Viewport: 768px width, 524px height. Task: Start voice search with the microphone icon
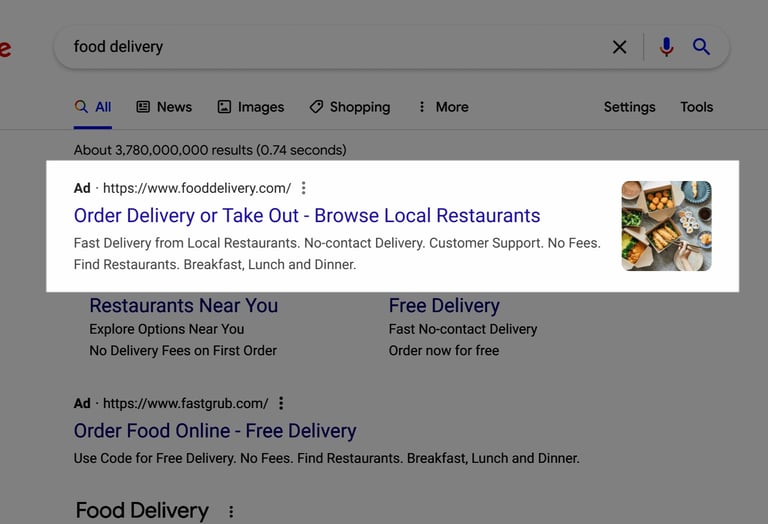(666, 47)
